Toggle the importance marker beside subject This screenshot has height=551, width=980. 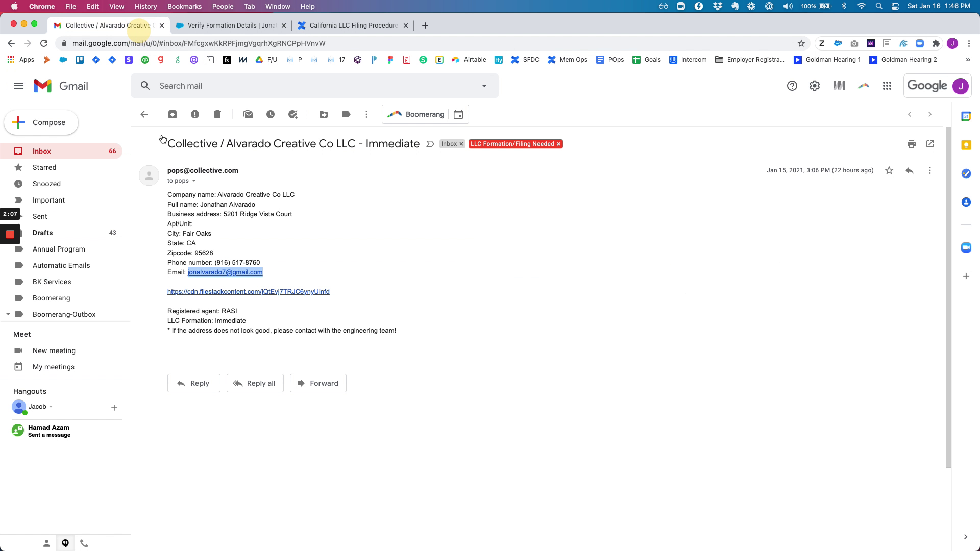(430, 144)
